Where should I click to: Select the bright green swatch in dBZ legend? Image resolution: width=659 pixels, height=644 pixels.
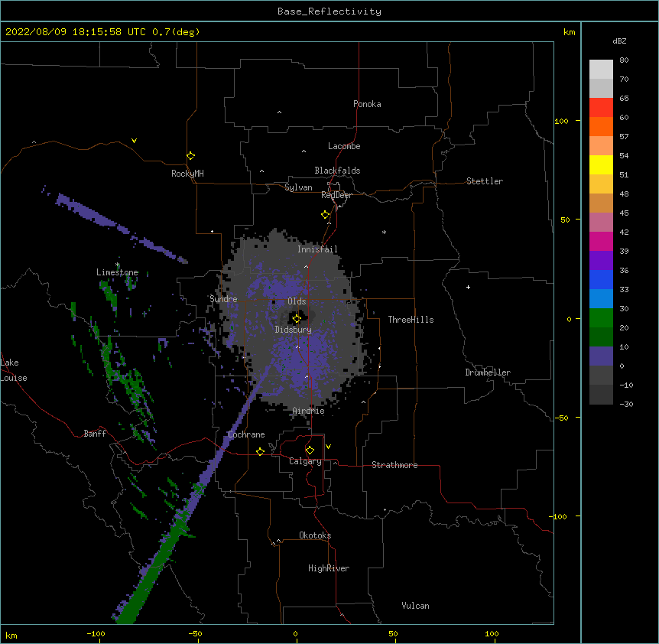601,318
